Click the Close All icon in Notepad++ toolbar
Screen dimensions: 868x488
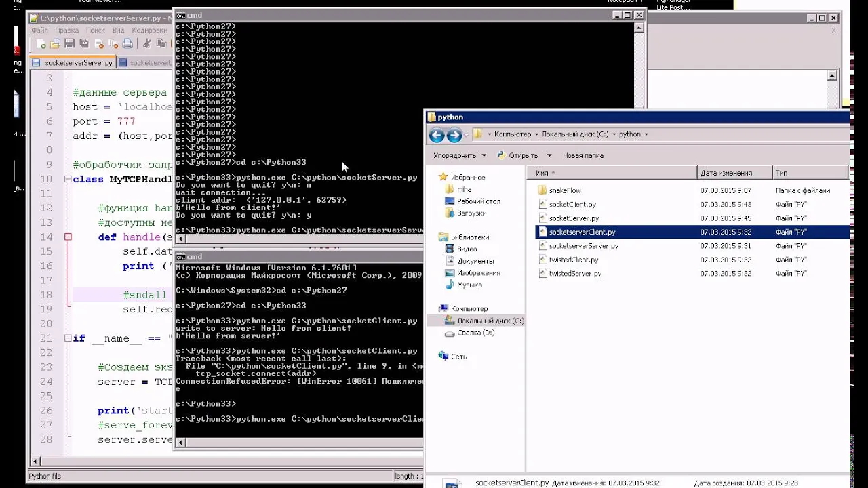(113, 44)
